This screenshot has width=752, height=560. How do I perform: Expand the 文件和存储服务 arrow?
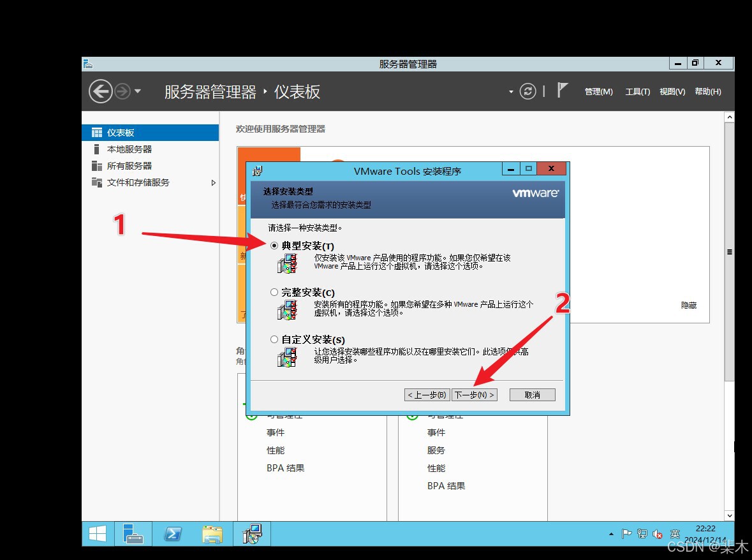(214, 182)
